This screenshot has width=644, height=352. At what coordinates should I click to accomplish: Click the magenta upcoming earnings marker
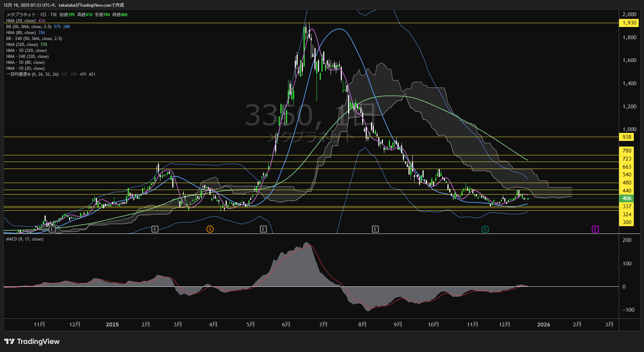[595, 229]
